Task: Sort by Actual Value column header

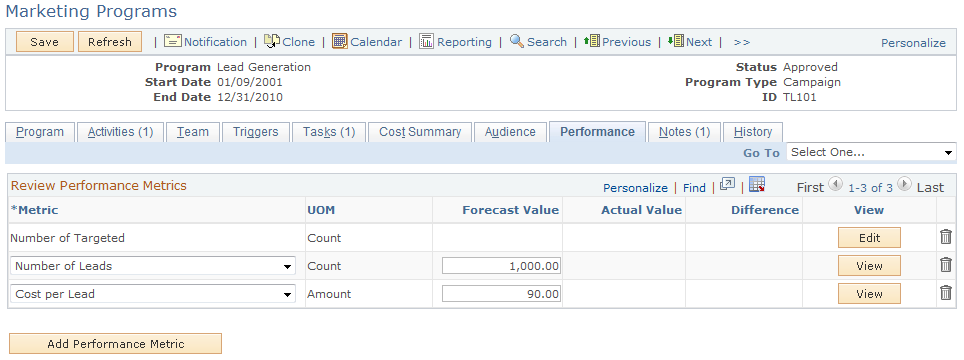Action: point(641,209)
